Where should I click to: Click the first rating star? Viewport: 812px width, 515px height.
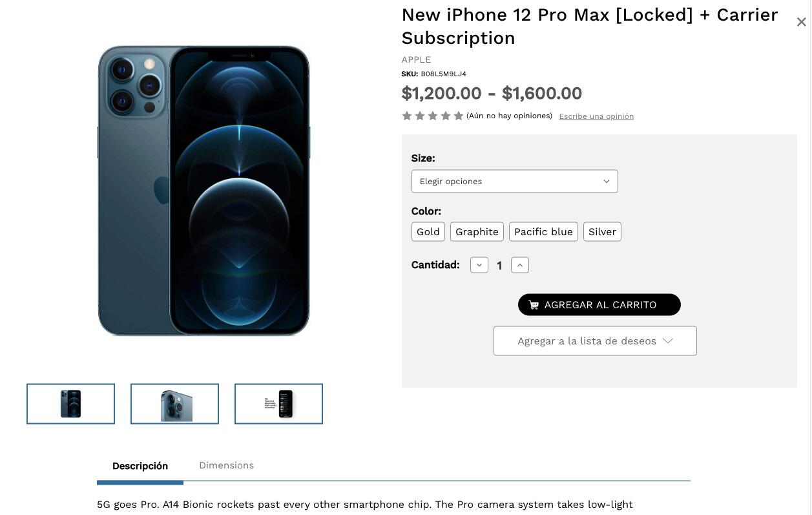pos(407,116)
